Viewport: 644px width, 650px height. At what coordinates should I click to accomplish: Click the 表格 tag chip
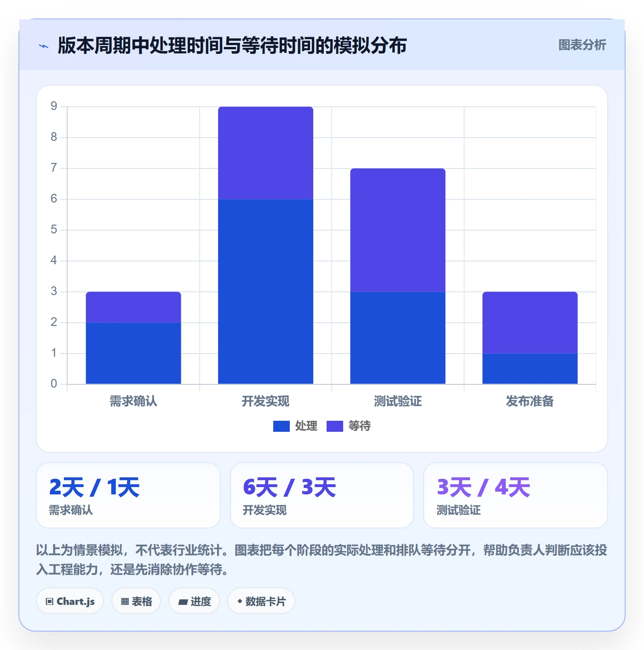click(136, 601)
